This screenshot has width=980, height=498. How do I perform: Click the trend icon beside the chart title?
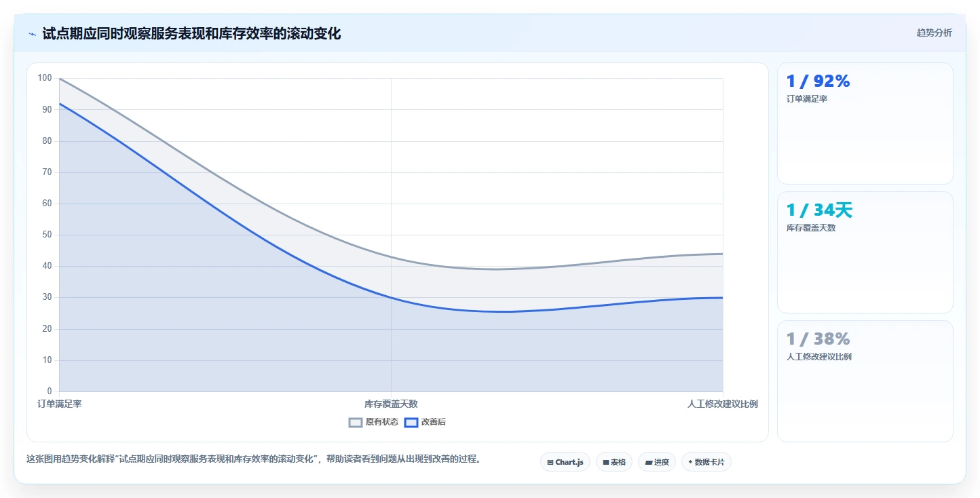click(32, 34)
